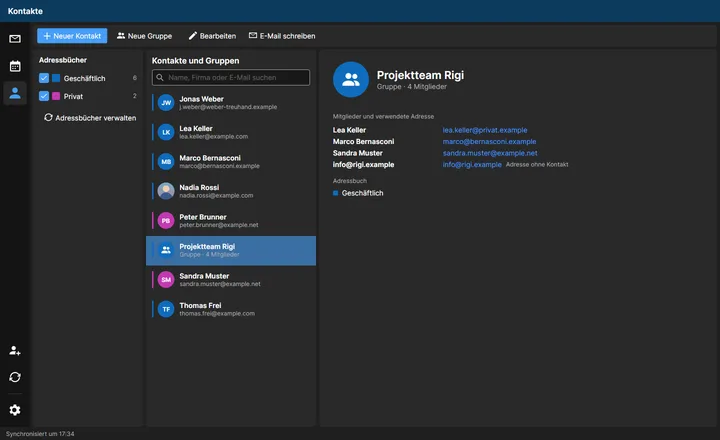
Task: Click the magnifier icon in search box
Action: click(160, 78)
